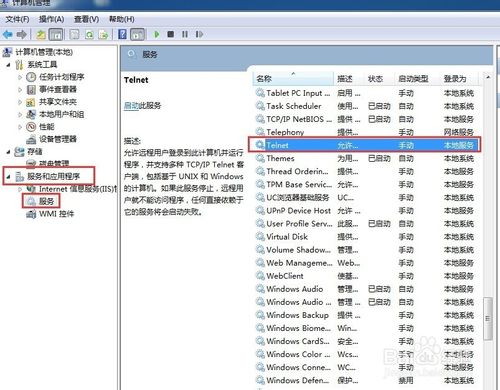Expand the 性能 node
500x390 pixels.
(x=20, y=127)
